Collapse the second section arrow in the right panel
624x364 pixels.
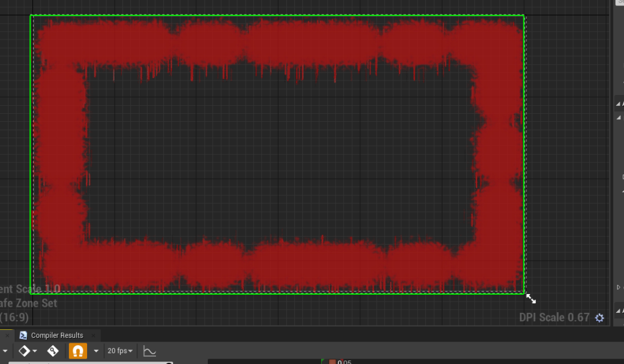(x=619, y=117)
